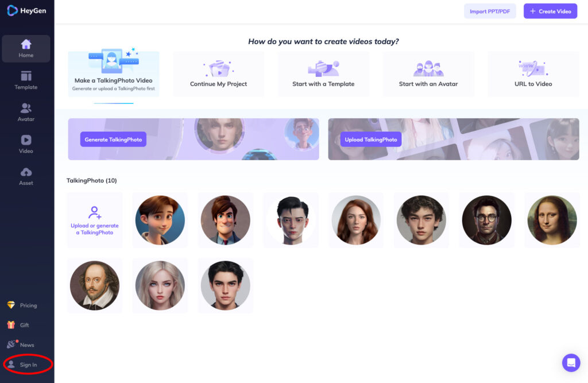Screen dimensions: 588x383
Task: Click the Generate TalkingPhoto button
Action: point(113,140)
